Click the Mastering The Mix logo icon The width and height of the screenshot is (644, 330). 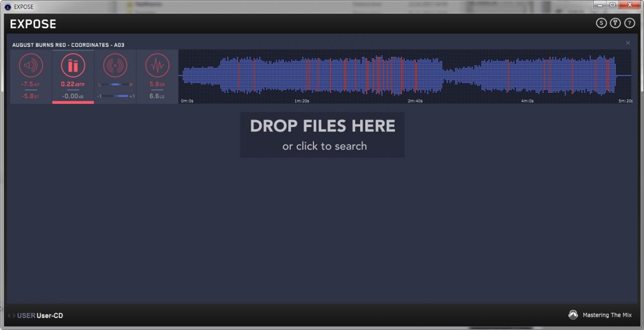(x=573, y=315)
